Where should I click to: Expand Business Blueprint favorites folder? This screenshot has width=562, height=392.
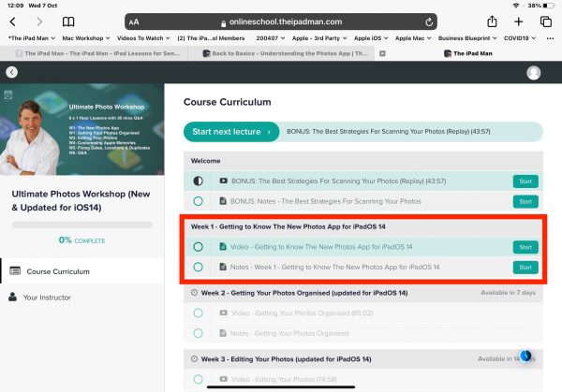coord(467,38)
